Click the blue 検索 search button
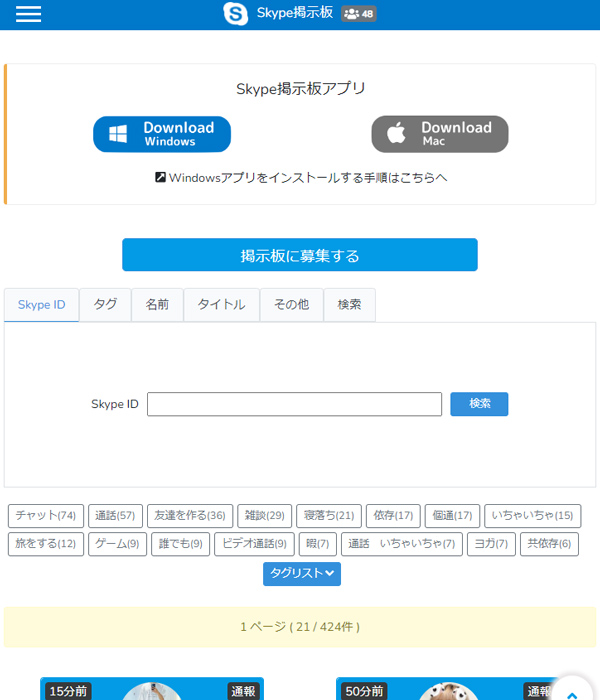600x700 pixels. [479, 404]
